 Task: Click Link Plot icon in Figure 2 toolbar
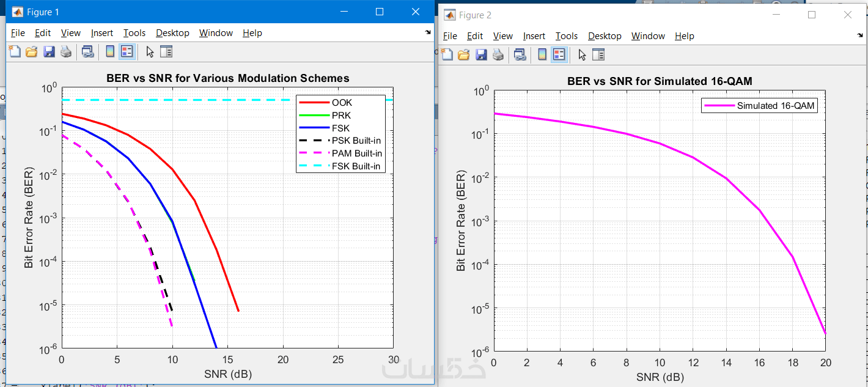click(x=520, y=55)
